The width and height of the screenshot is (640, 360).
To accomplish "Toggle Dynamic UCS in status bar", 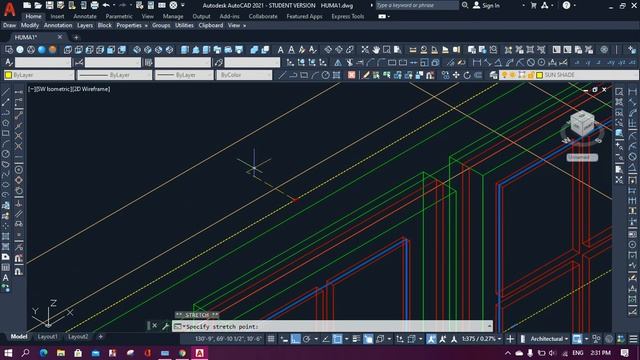I will [x=400, y=339].
